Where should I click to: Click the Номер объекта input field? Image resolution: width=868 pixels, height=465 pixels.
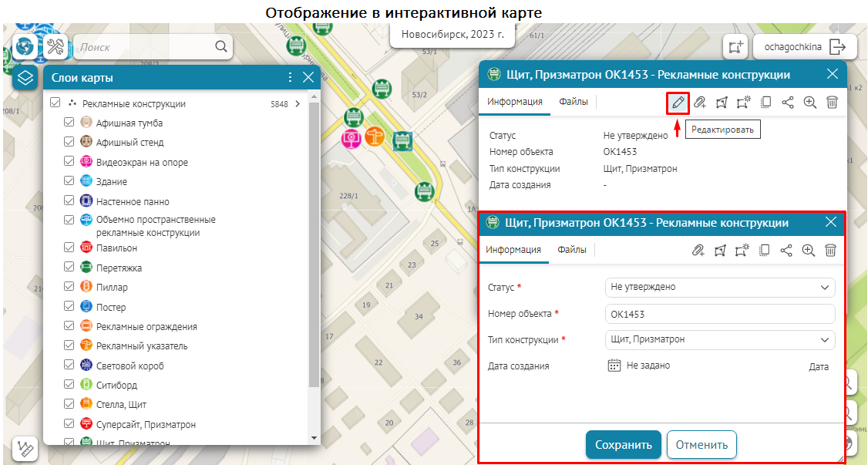[719, 314]
